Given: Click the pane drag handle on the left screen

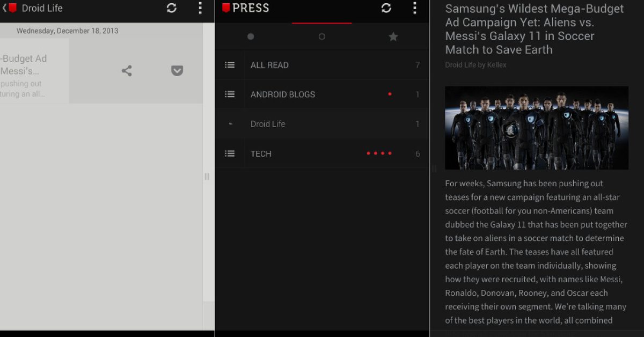Looking at the screenshot, I should [207, 177].
